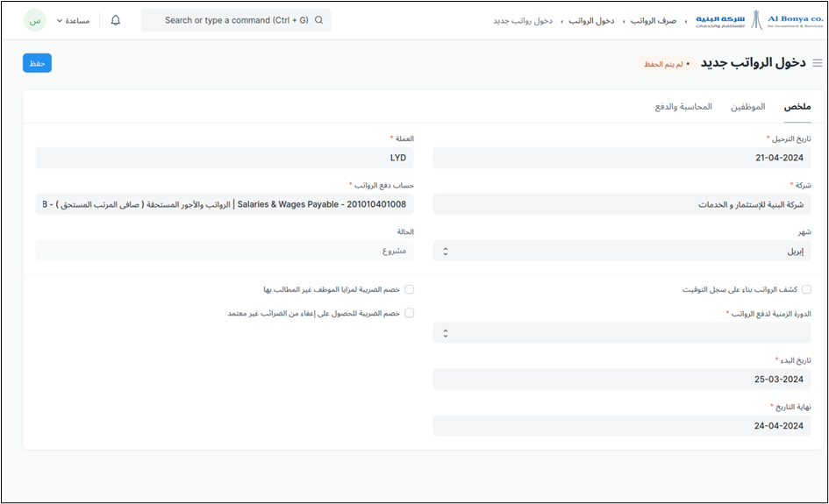Go to صرف الرواتب breadcrumb link
The image size is (829, 504).
point(654,20)
